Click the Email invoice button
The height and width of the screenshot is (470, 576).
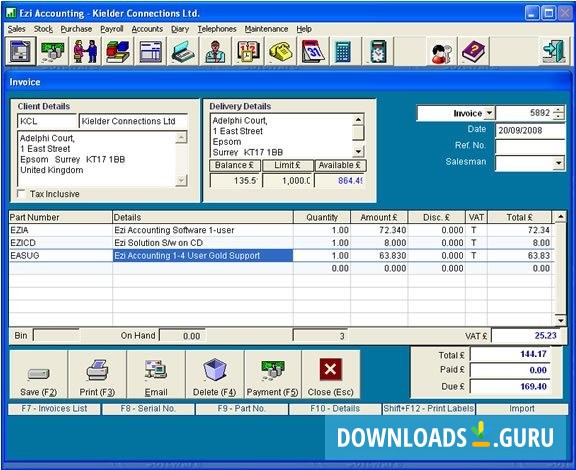156,374
